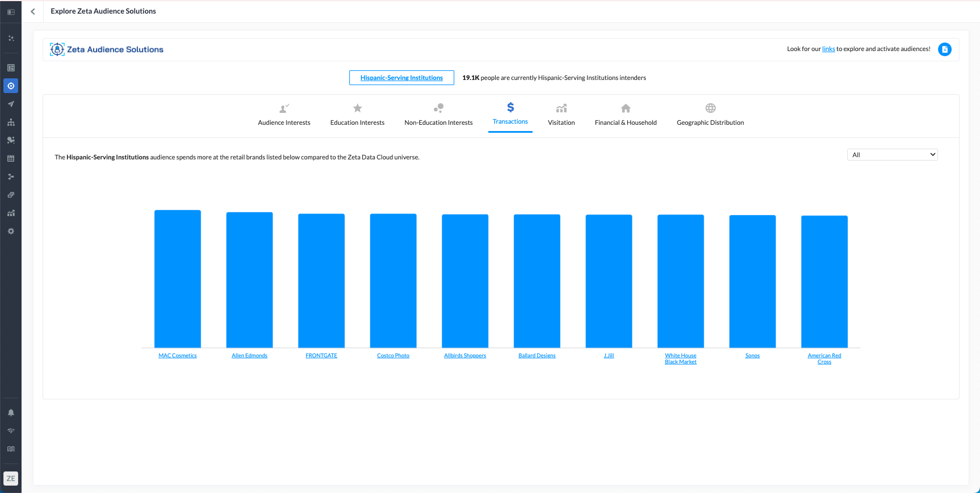The width and height of the screenshot is (980, 493).
Task: Follow the 'links' hyperlink in header text
Action: coord(828,49)
